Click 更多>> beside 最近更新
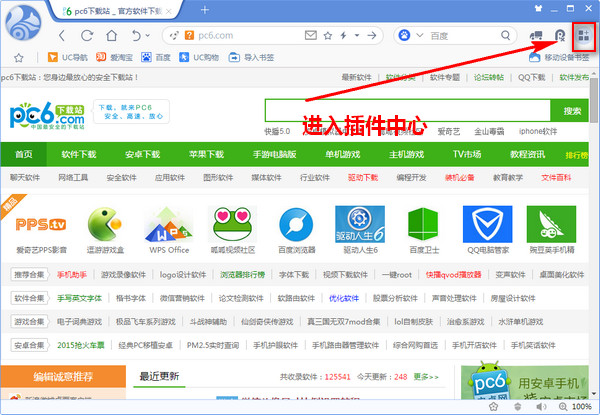The width and height of the screenshot is (600, 415). [426, 377]
